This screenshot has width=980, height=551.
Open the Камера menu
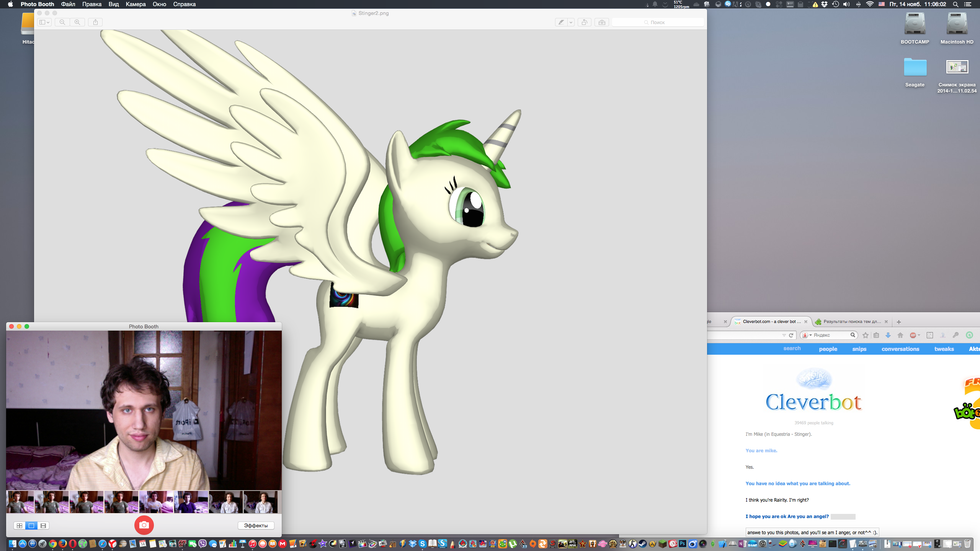(x=136, y=4)
